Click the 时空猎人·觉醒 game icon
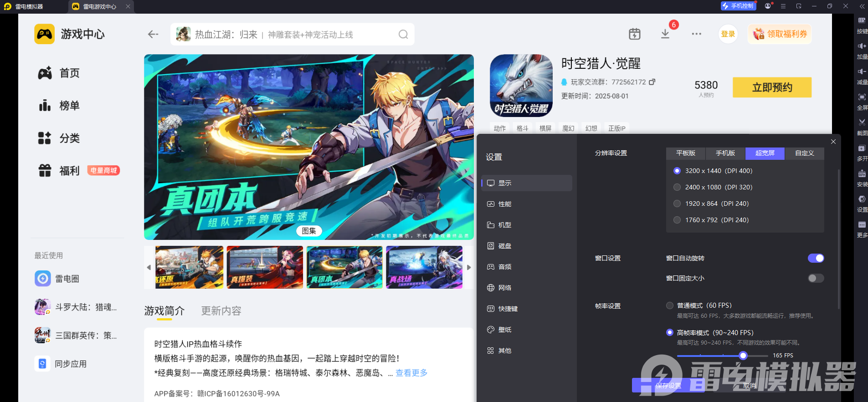Viewport: 868px width, 402px height. pos(521,86)
